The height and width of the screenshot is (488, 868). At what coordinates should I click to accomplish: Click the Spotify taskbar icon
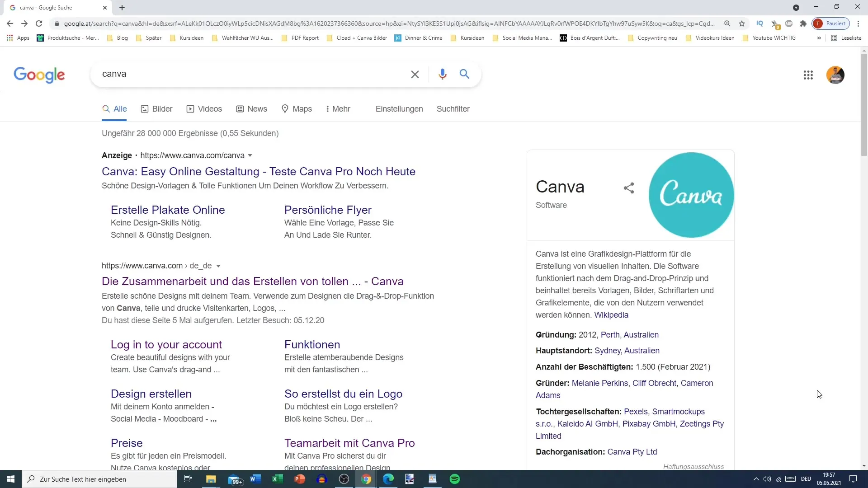(455, 479)
